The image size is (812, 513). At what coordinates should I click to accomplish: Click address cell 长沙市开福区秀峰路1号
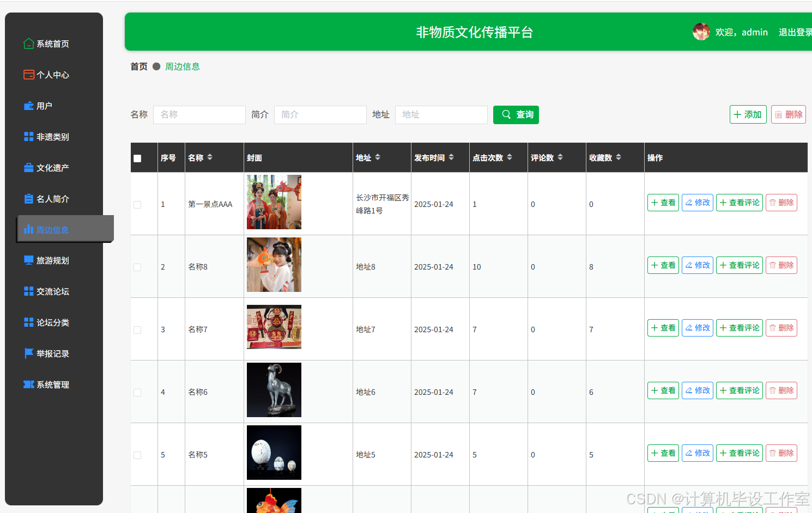pos(382,204)
